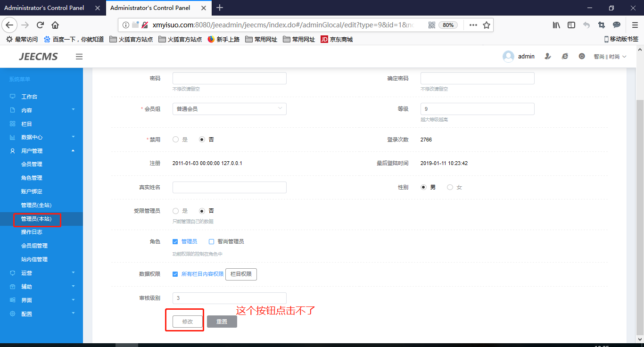This screenshot has width=644, height=347.
Task: Open the Firefox application menu
Action: 635,25
